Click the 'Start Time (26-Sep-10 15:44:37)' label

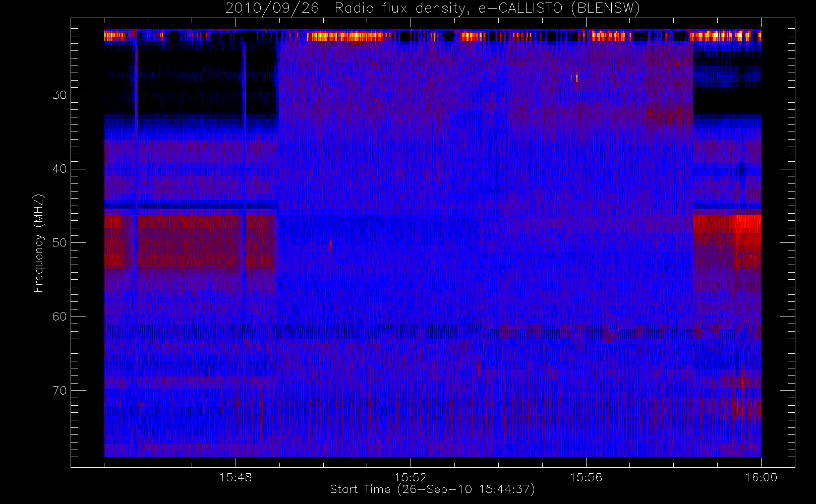coord(432,489)
